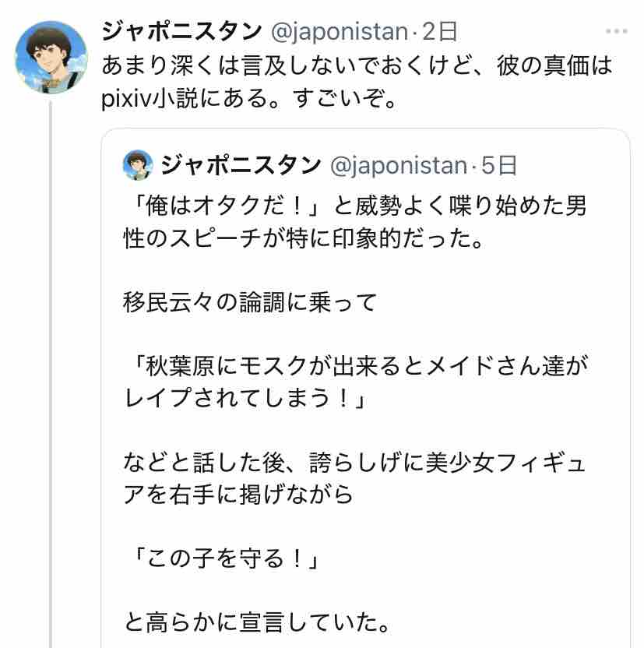Click the quoted line starting 「俺はオタクだ！」
The width and height of the screenshot is (644, 648).
(354, 206)
